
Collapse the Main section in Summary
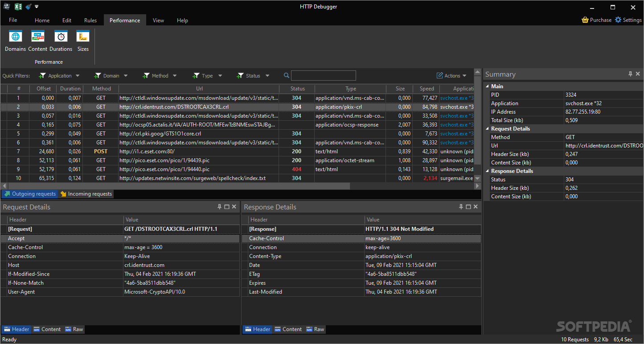coord(488,86)
